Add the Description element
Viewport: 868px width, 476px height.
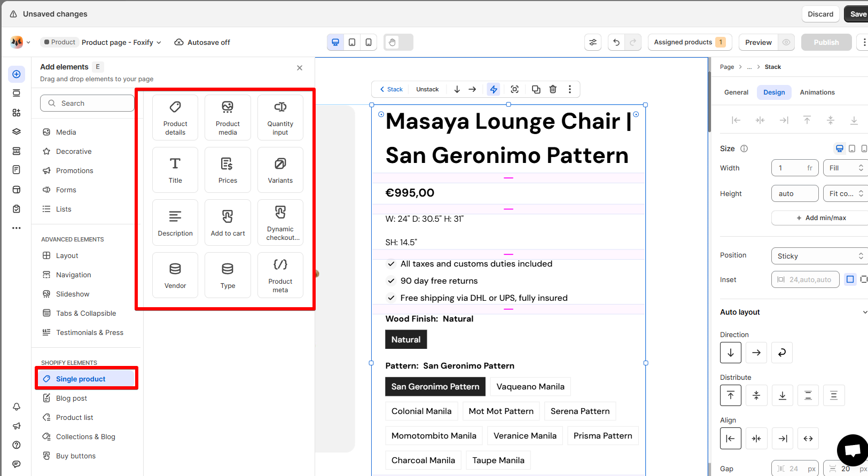(x=175, y=223)
